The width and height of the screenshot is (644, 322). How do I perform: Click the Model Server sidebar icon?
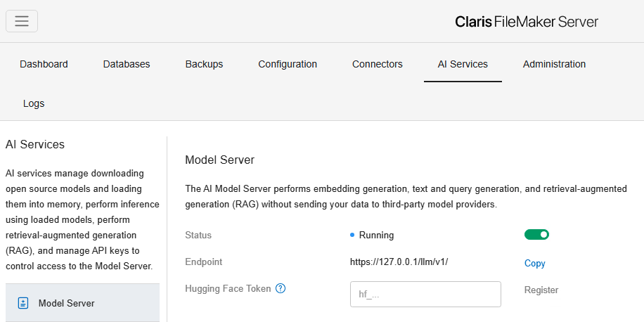click(22, 303)
